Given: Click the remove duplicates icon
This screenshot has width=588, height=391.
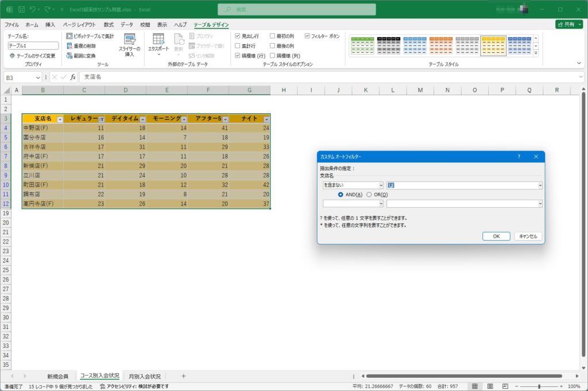Looking at the screenshot, I should 69,46.
